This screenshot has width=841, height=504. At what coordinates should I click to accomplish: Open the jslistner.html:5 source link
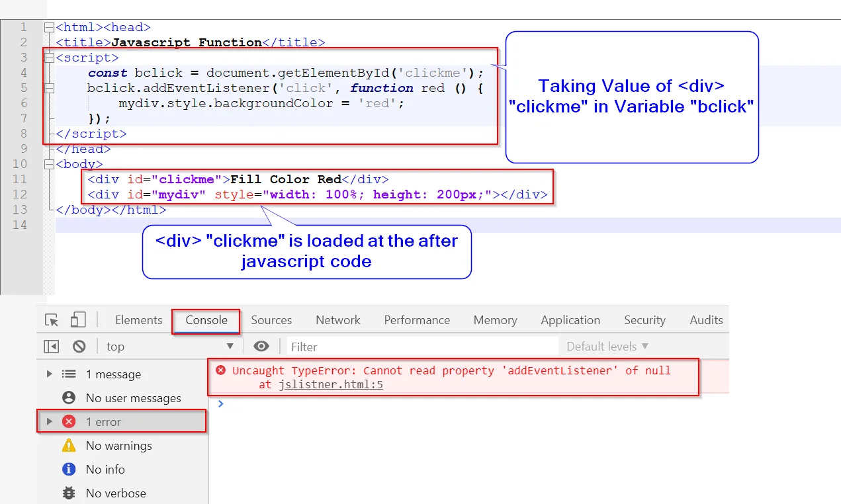(331, 385)
